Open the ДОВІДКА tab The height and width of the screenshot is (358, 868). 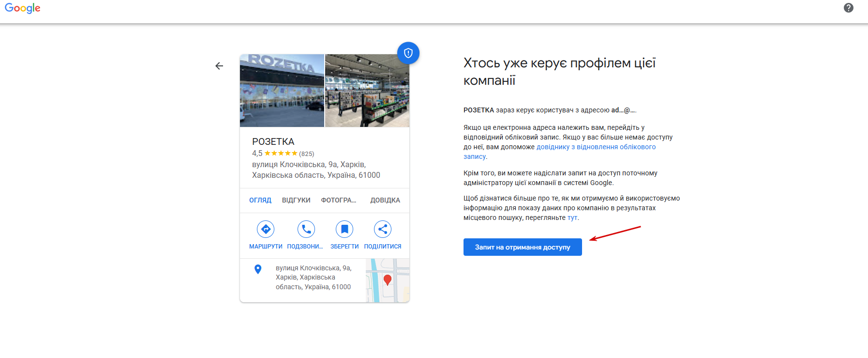(x=385, y=200)
